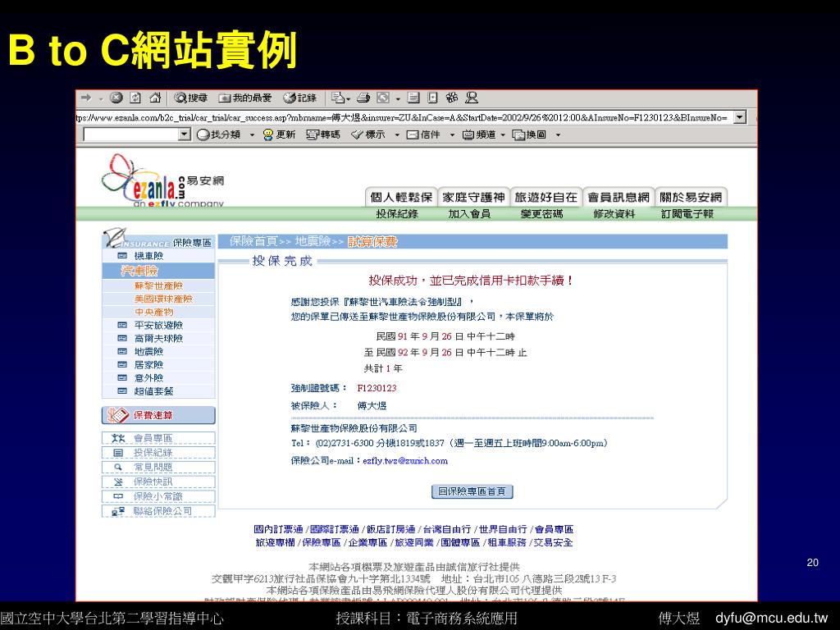The height and width of the screenshot is (630, 840).
Task: Click 加入會員 submenu item
Action: pos(469,214)
